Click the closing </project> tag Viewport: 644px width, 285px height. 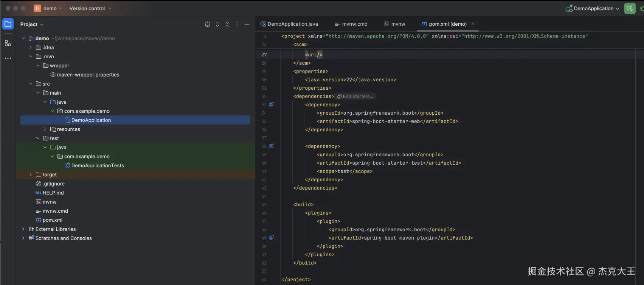click(296, 279)
